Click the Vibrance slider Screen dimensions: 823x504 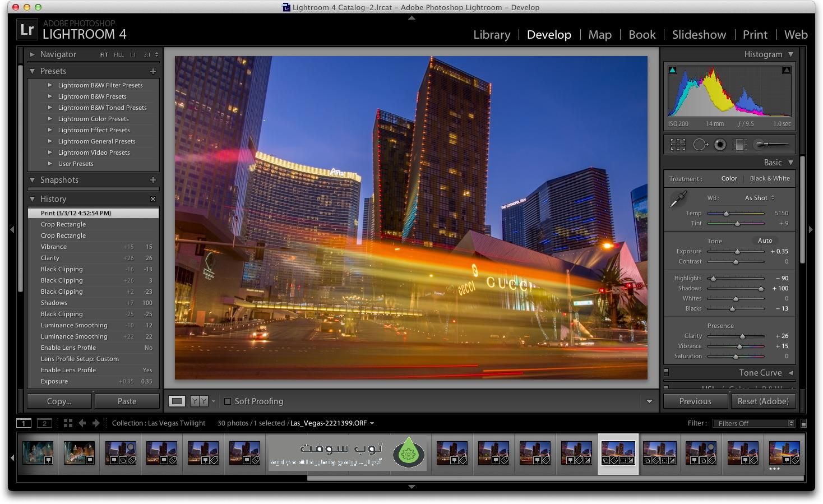pyautogui.click(x=736, y=346)
